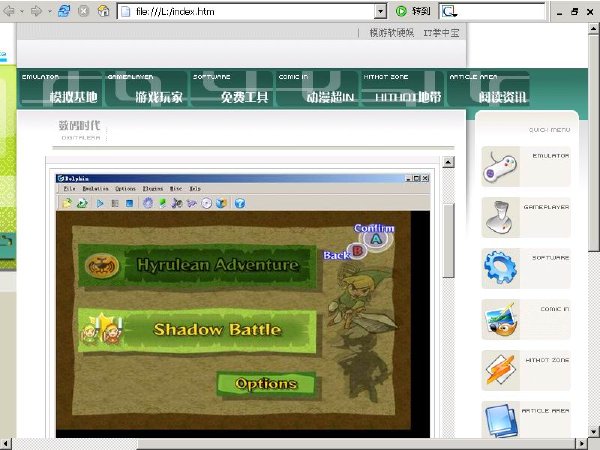600x450 pixels.
Task: Open the 游戏玩家 Gameplayer navigation tab
Action: [x=146, y=88]
